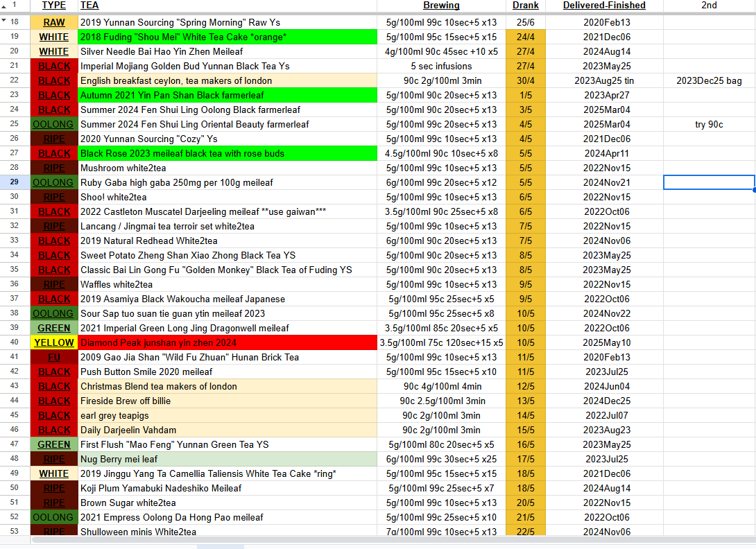Expand hidden rows arrow beside row 1
Image resolution: width=756 pixels, height=549 pixels.
click(4, 6)
